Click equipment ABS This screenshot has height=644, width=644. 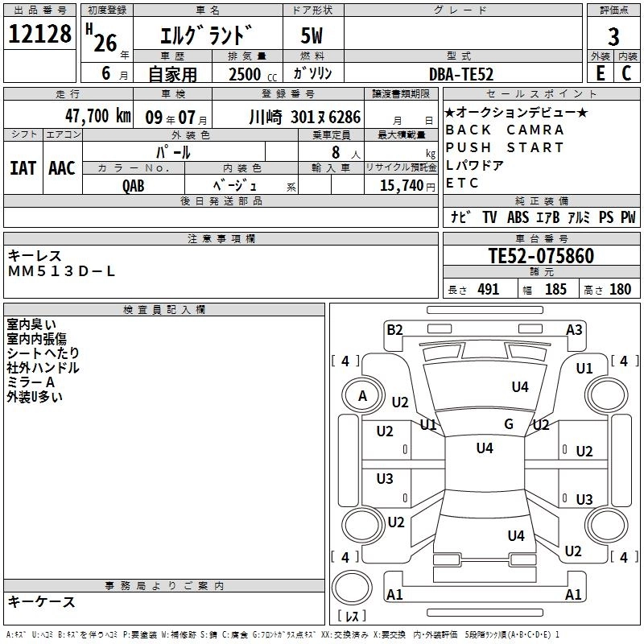pos(518,217)
